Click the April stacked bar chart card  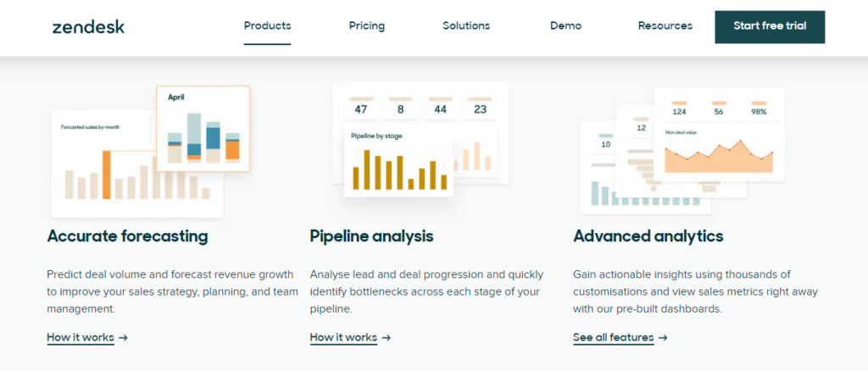[203, 129]
